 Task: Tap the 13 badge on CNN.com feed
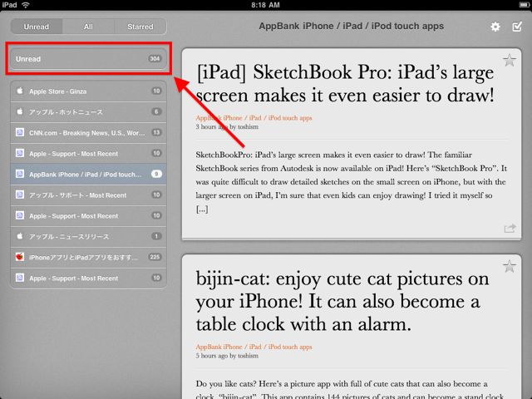click(x=156, y=132)
